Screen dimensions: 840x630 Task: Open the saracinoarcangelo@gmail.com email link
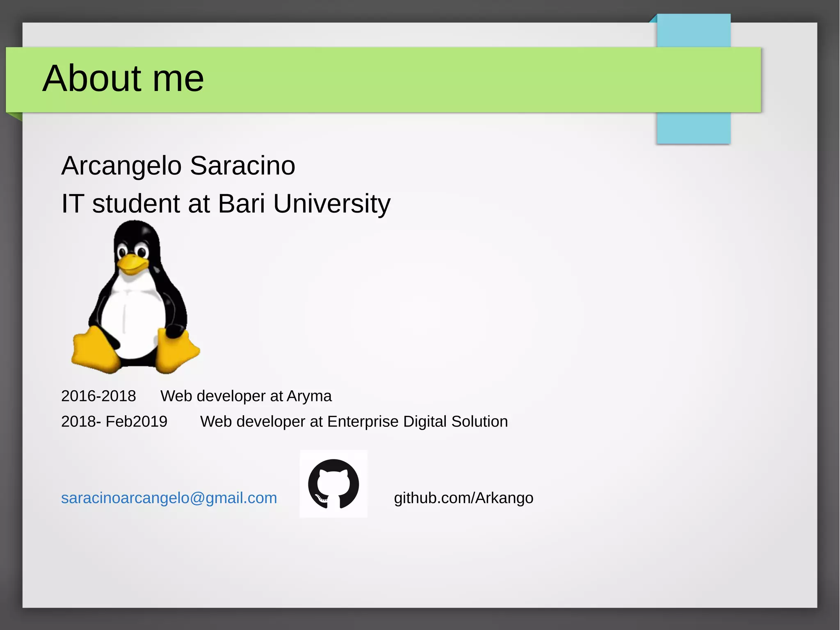(169, 498)
